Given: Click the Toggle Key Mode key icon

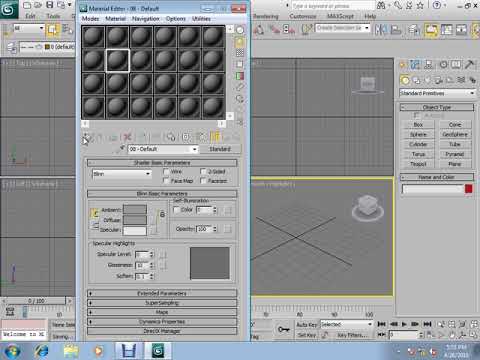Looking at the screenshot, I should click(284, 329).
